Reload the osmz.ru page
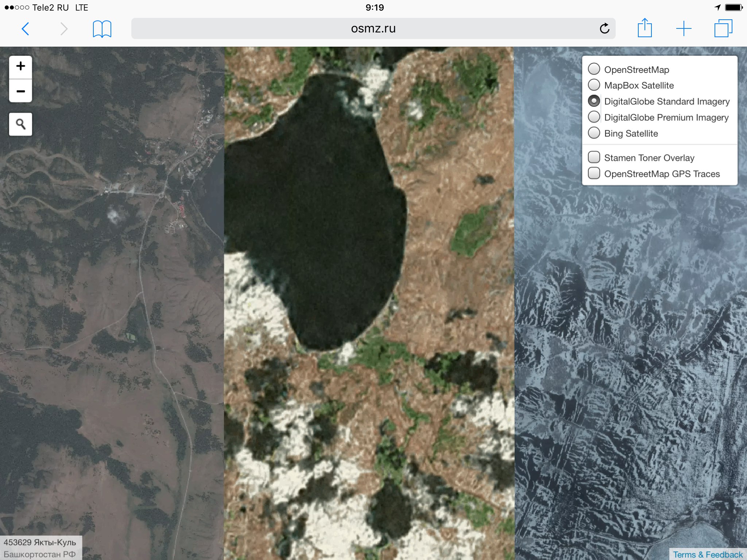The height and width of the screenshot is (560, 747). (x=604, y=28)
